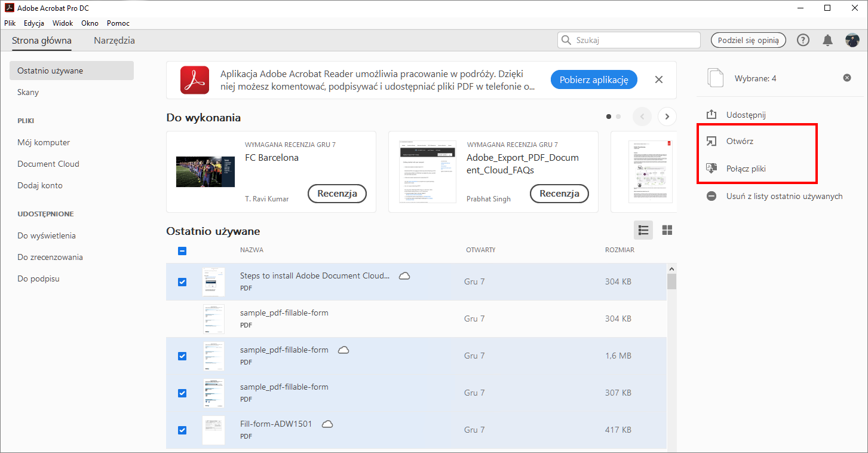Switch to grid thumbnail view
868x453 pixels.
coord(667,230)
